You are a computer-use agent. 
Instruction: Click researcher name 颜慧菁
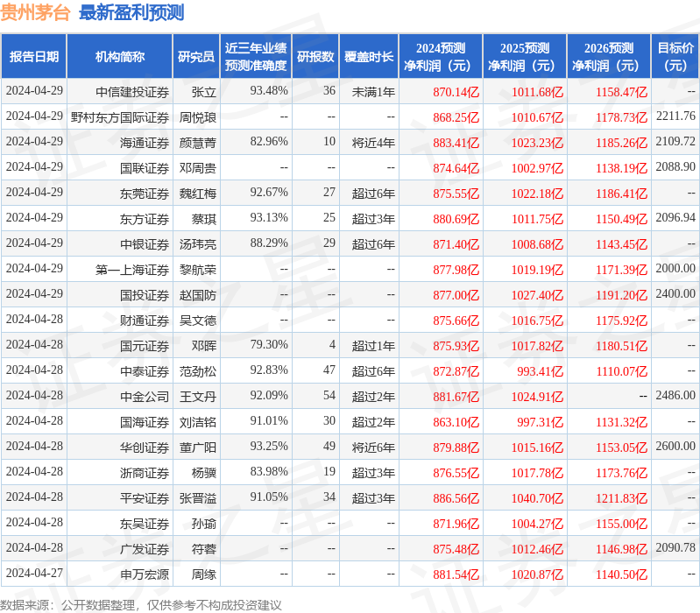(x=198, y=143)
